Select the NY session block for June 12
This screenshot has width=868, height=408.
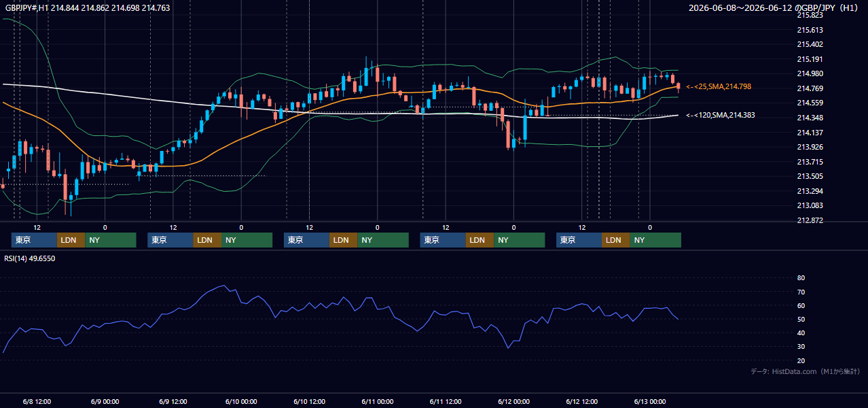tap(655, 240)
